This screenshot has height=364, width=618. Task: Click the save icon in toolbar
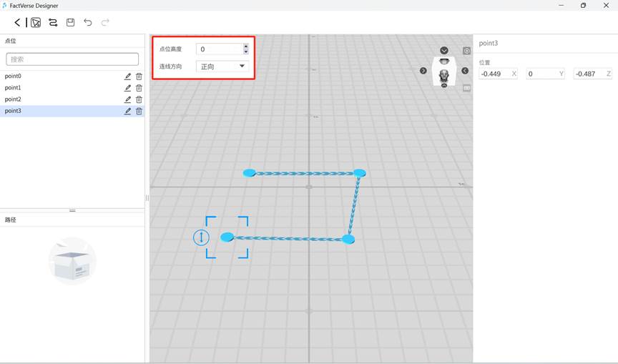[x=70, y=23]
